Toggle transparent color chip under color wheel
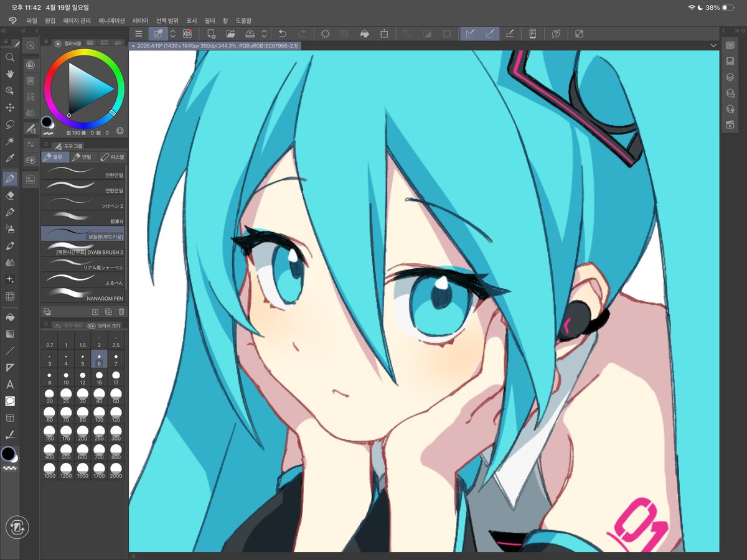This screenshot has width=747, height=560. point(48,133)
